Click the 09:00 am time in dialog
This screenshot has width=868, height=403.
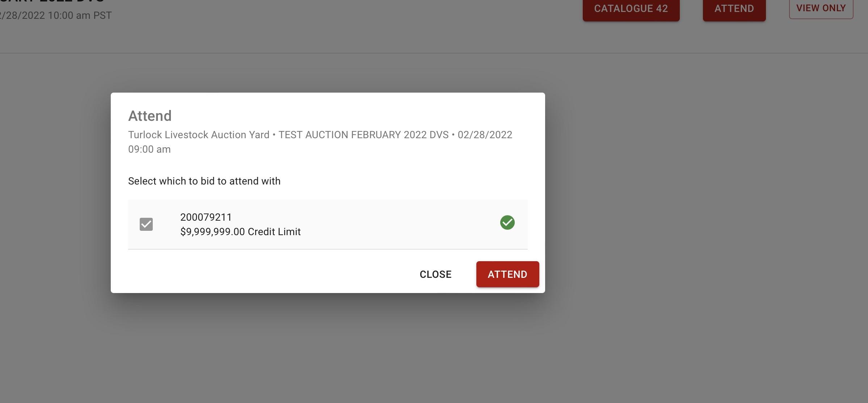tap(149, 149)
